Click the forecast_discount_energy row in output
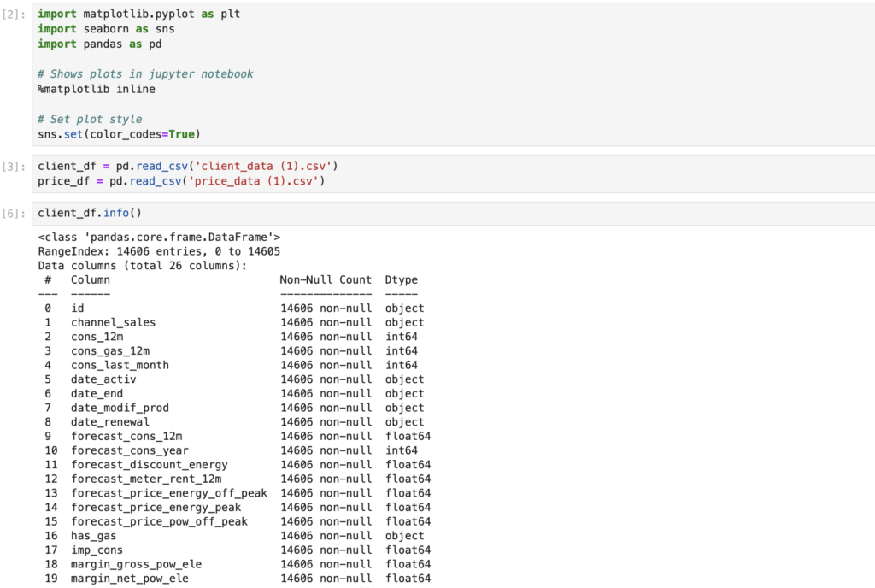 [149, 465]
